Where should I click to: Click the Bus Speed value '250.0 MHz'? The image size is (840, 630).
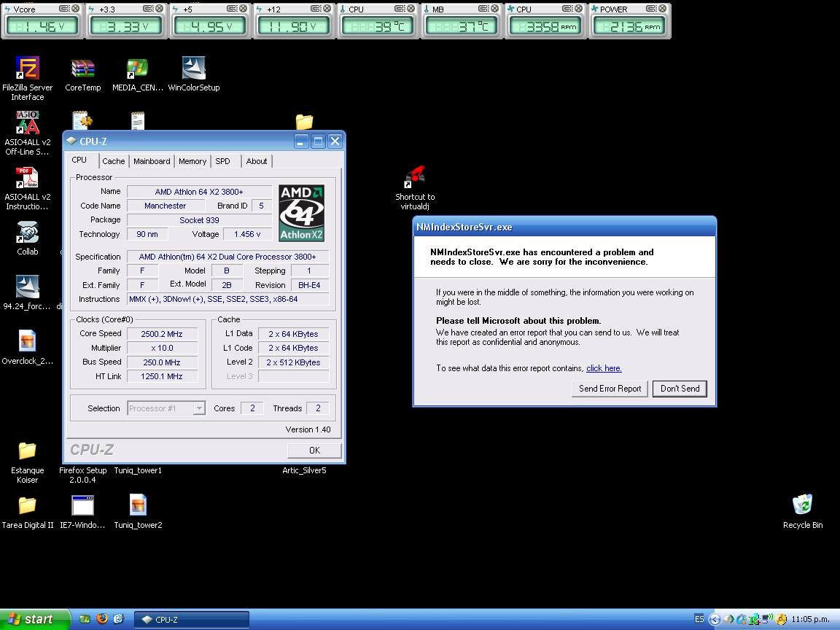click(x=162, y=362)
